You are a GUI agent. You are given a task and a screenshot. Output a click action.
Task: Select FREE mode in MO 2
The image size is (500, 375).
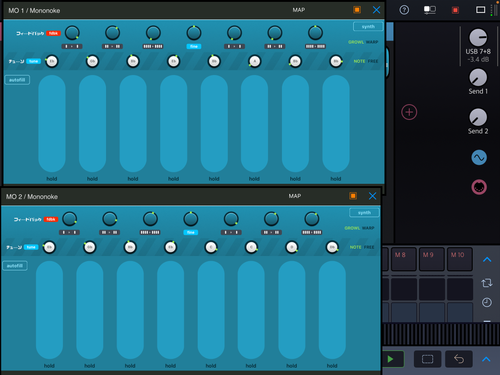(x=369, y=247)
